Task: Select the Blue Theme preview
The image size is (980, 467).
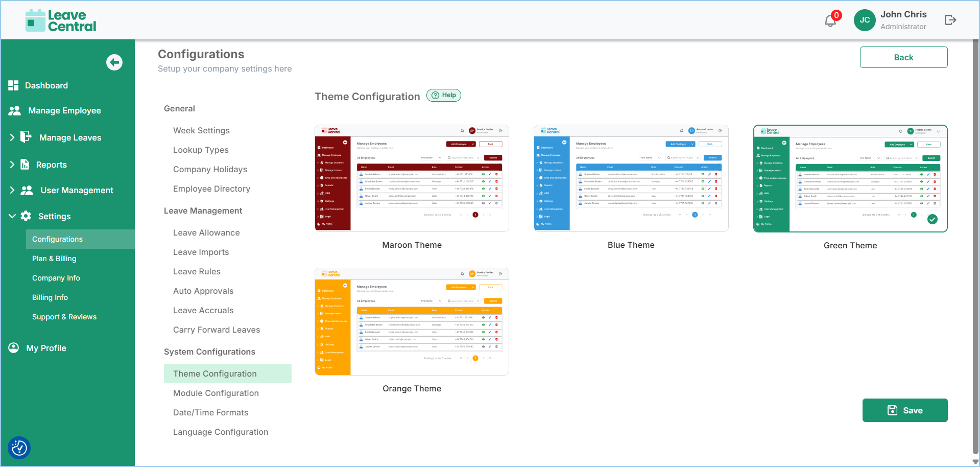Action: (x=631, y=178)
